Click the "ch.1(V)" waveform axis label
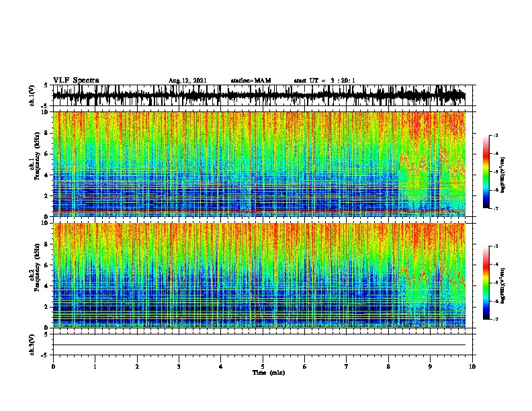532x411 pixels. (32, 95)
